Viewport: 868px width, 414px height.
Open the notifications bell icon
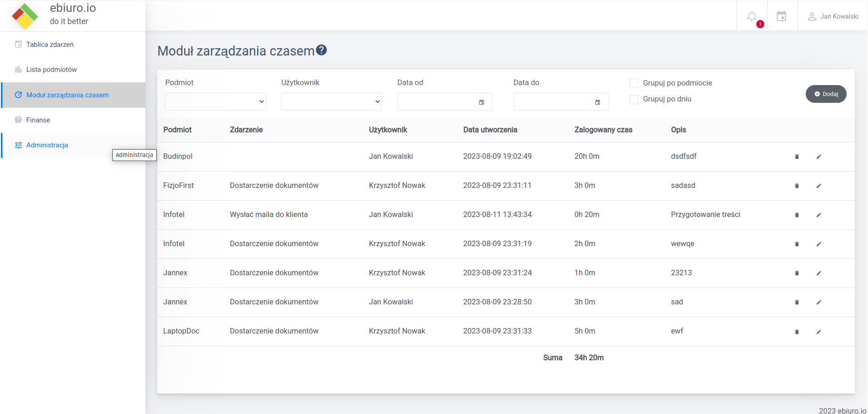tap(752, 16)
